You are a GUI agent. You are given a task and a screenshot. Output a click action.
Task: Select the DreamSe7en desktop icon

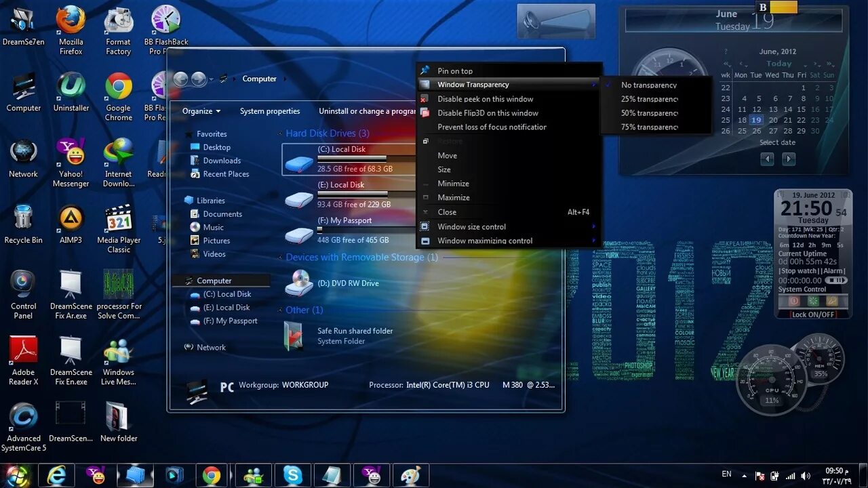[x=23, y=27]
